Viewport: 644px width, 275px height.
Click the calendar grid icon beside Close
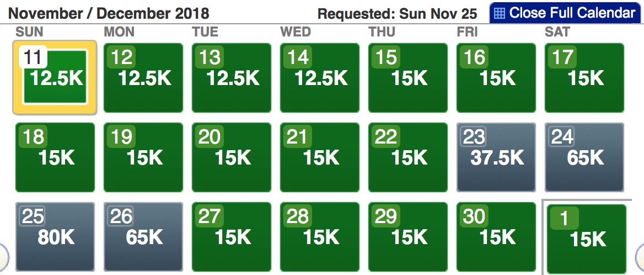(x=499, y=13)
